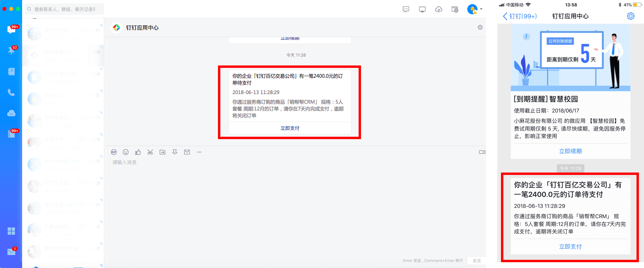Image resolution: width=644 pixels, height=268 pixels.
Task: Open the expiry reminder banner image on the phone
Action: [570, 57]
